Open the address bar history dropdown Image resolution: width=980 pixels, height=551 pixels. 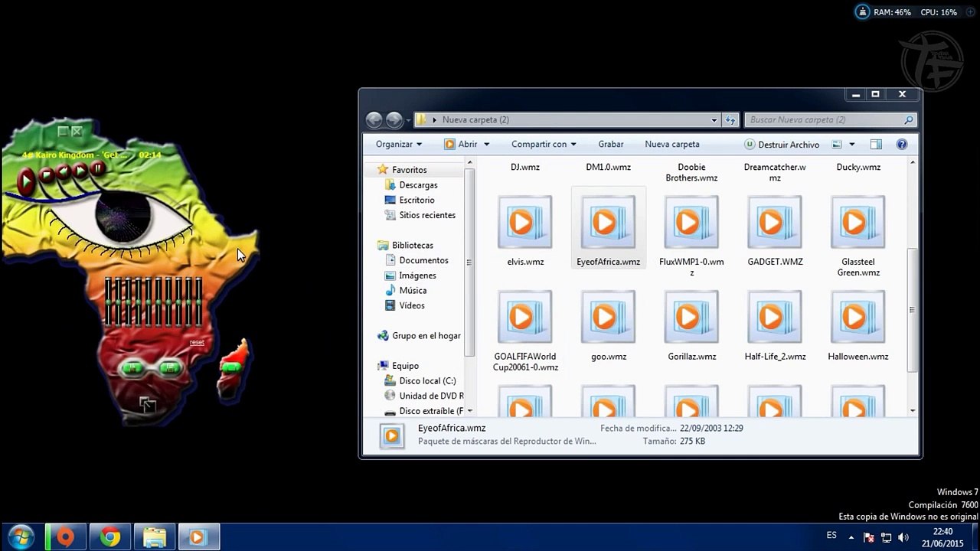(x=714, y=120)
